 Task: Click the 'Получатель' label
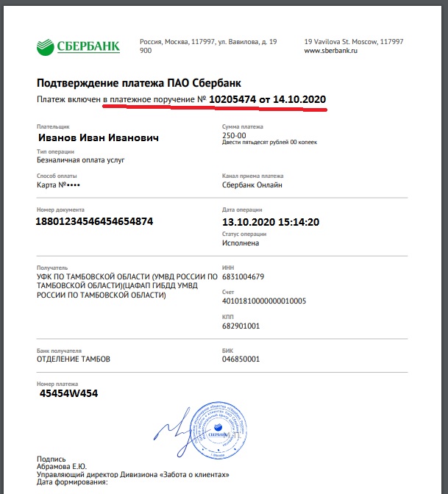tap(52, 268)
